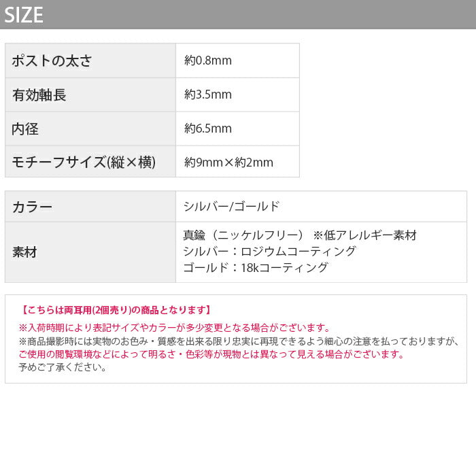Click the 真鍮（ニッケルフリー） material line
The width and height of the screenshot is (476, 476).
[x=299, y=235]
